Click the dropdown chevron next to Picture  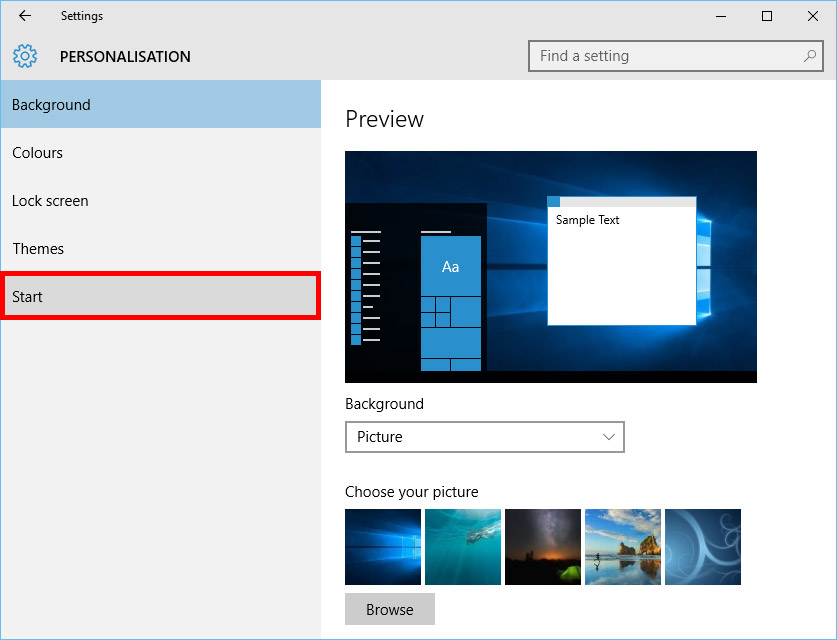608,437
